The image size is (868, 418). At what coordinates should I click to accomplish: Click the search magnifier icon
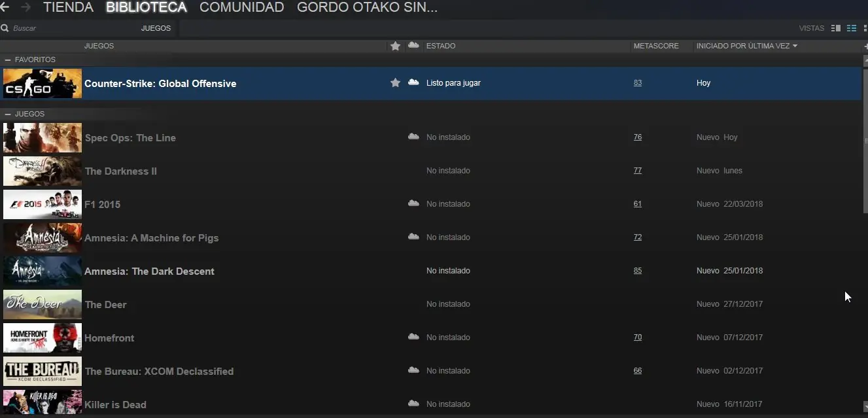pyautogui.click(x=5, y=28)
